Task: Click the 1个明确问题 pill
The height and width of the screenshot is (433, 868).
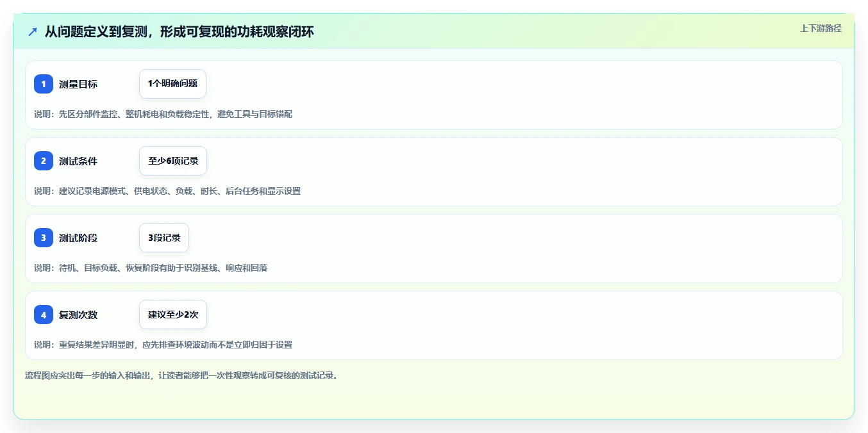Action: pyautogui.click(x=172, y=84)
